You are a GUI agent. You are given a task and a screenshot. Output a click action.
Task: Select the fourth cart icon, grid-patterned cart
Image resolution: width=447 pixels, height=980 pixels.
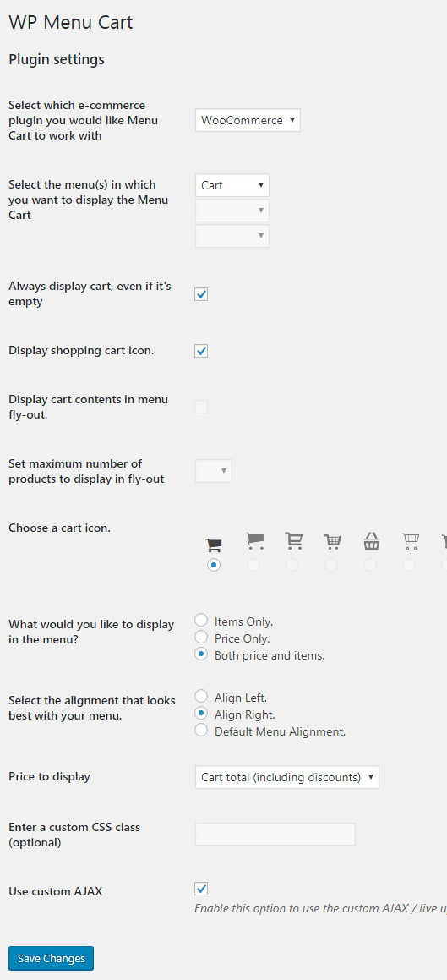click(x=332, y=541)
